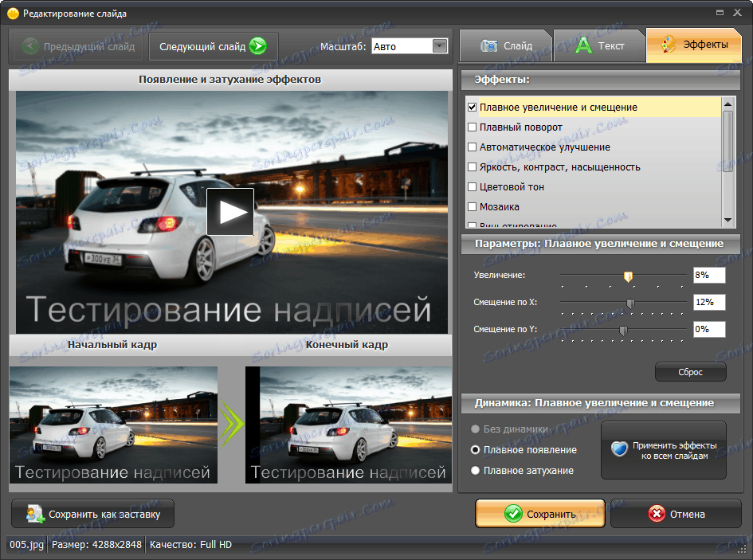Click the Сохранить как заставку icon
The height and width of the screenshot is (560, 753).
click(x=34, y=514)
